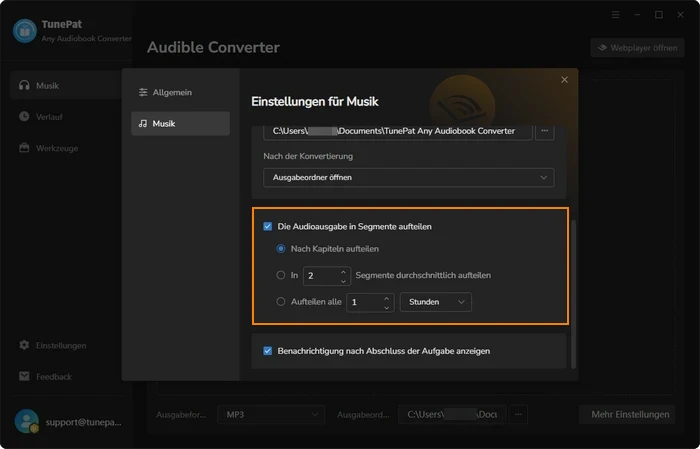Select 'Aufteilen alle' radio button

[x=281, y=302]
